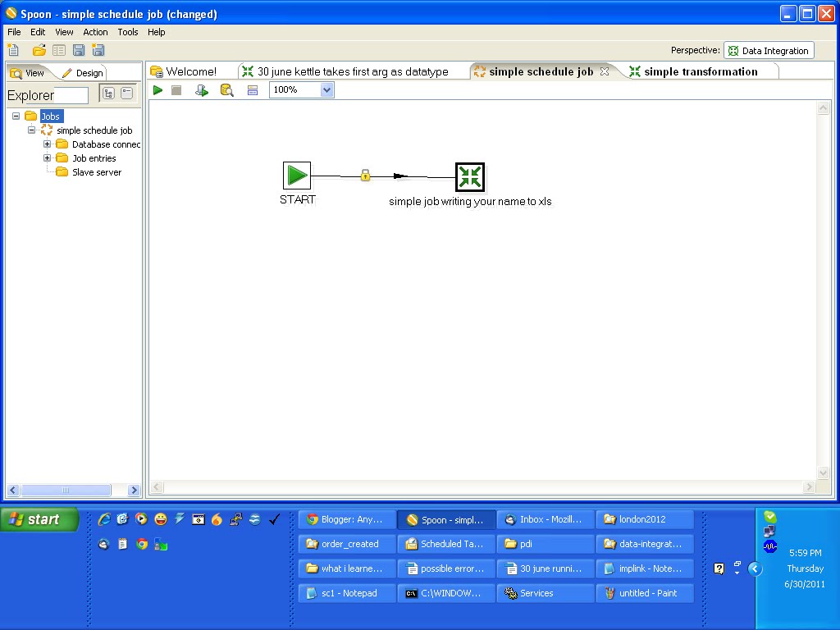Stop the running job
This screenshot has width=840, height=630.
tap(176, 90)
